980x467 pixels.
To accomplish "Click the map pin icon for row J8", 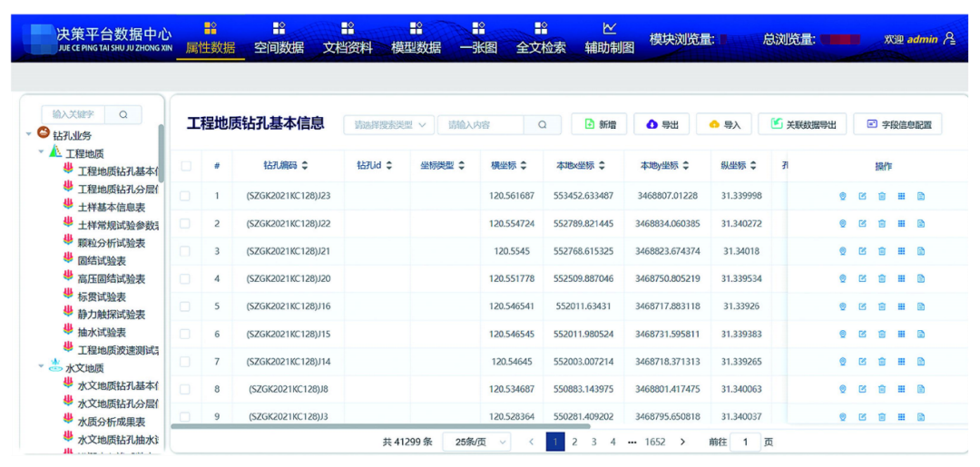I will (x=842, y=389).
